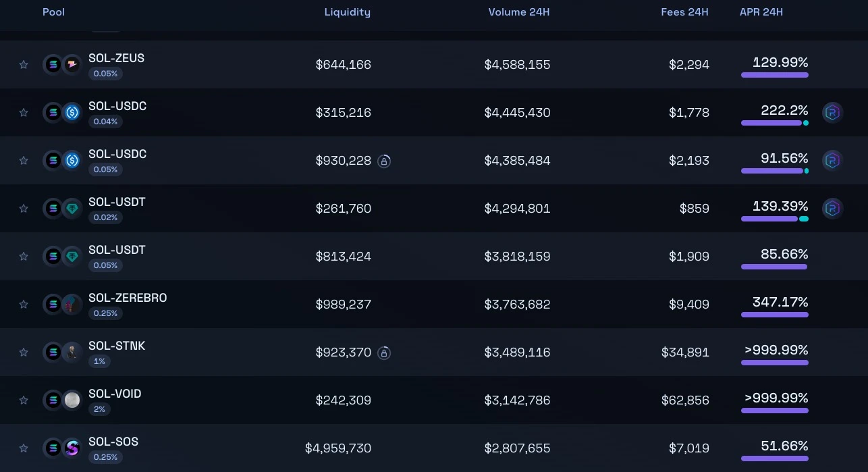Sort pools by Liquidity column header
868x472 pixels.
click(x=347, y=12)
